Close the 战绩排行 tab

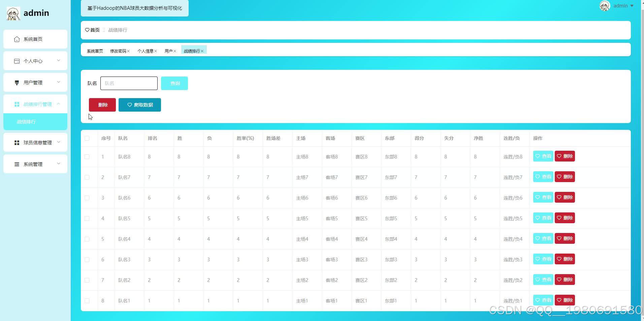(x=202, y=51)
